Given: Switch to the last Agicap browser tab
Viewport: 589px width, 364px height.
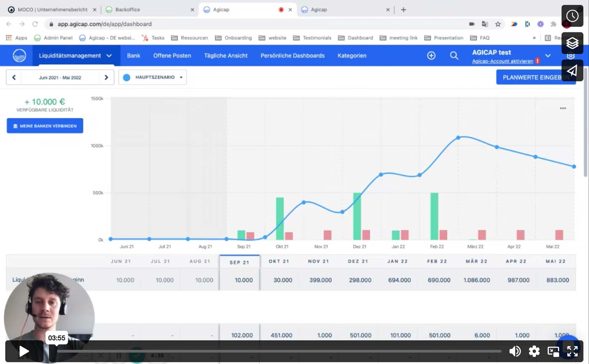Looking at the screenshot, I should 346,10.
